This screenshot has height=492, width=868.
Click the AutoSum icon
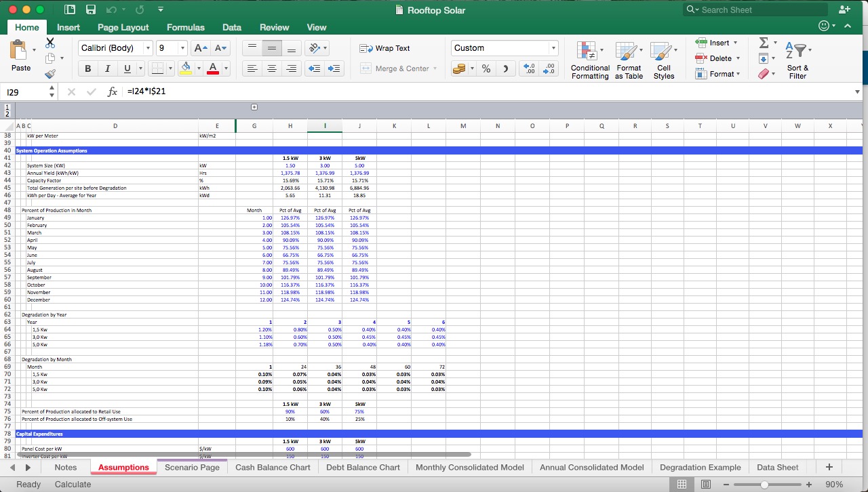click(764, 43)
